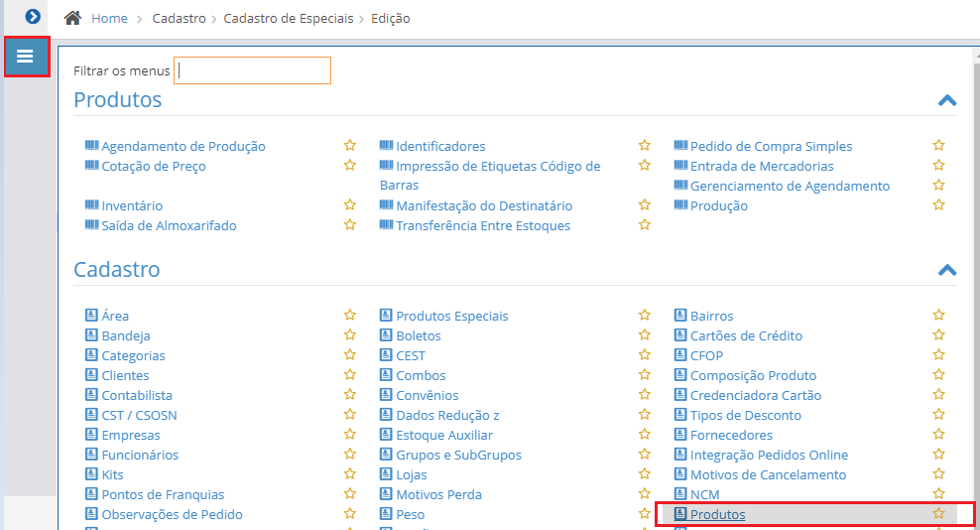Toggle favorite star for Inventário
The height and width of the screenshot is (530, 980).
coord(350,204)
